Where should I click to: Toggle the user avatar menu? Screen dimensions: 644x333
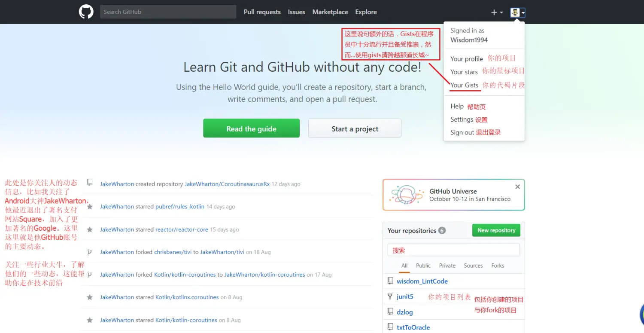517,12
